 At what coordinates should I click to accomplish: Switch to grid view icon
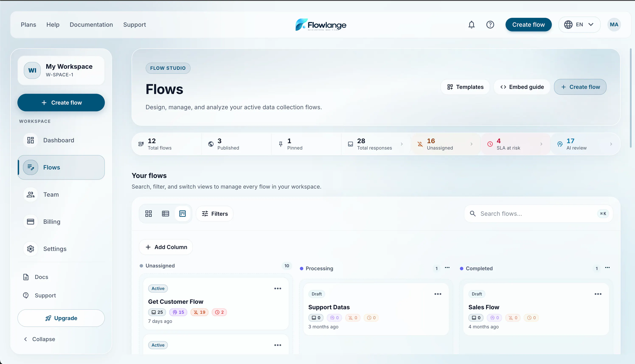coord(149,213)
